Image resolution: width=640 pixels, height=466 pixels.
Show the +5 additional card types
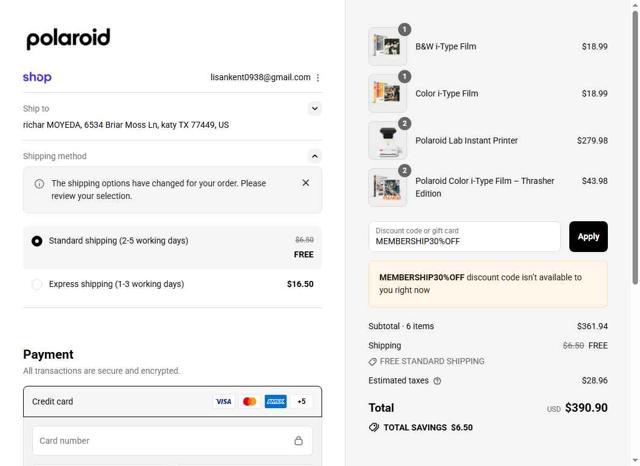point(301,401)
